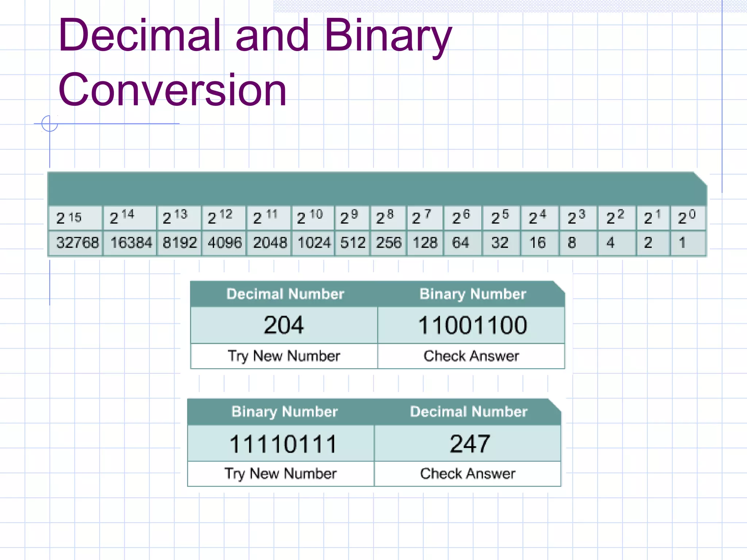
Task: Click Try New Number under decimal 204
Action: [x=284, y=356]
